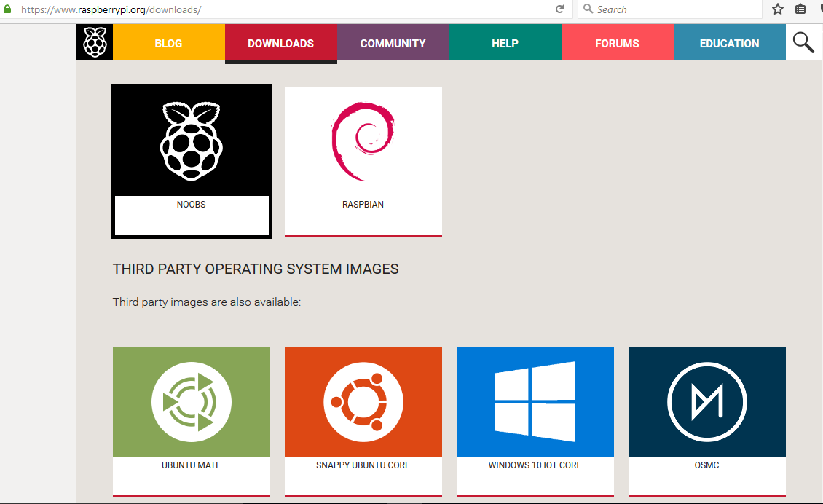Viewport: 823px width, 504px height.
Task: Open the bookmarks list icon
Action: coord(800,9)
